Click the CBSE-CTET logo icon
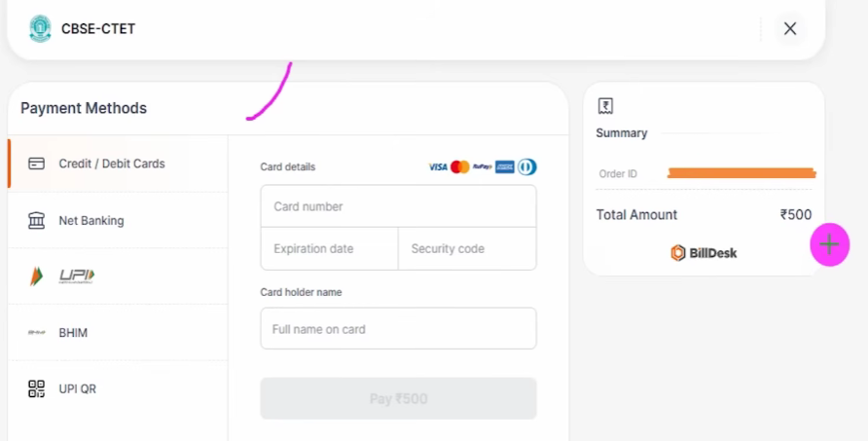Screen dimensions: 868x441 tap(40, 28)
